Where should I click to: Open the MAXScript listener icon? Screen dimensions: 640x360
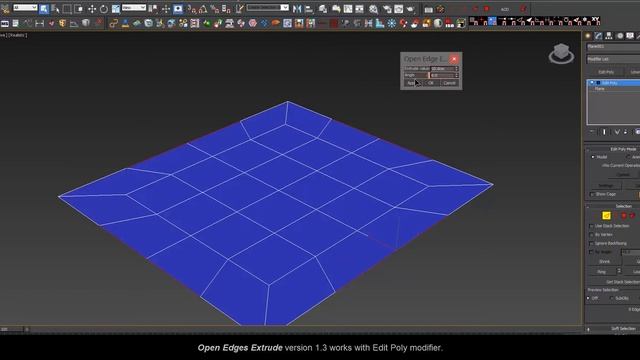pyautogui.click(x=4, y=24)
